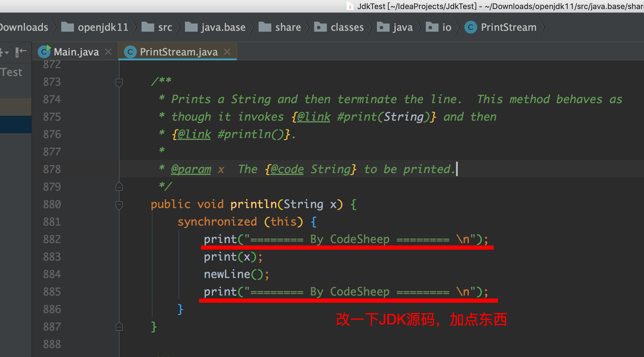The image size is (644, 357).
Task: Click the src folder breadcrumb icon
Action: click(x=148, y=27)
